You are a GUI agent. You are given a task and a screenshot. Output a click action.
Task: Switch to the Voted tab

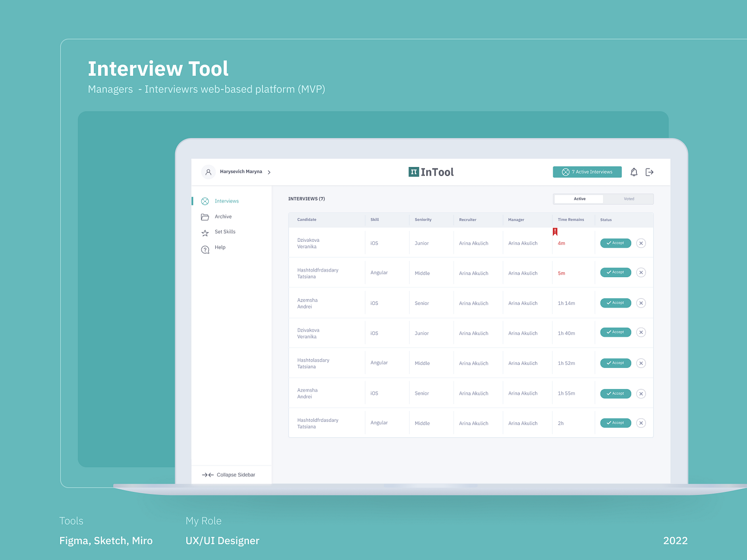click(629, 198)
